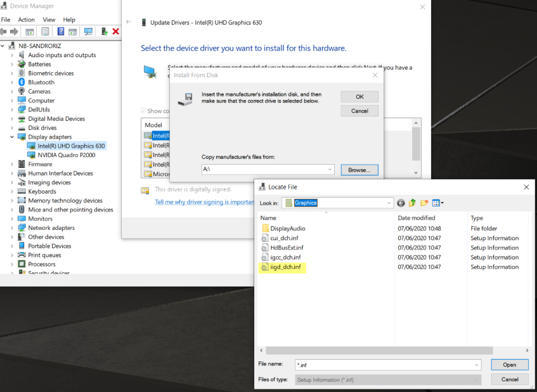Image resolution: width=537 pixels, height=392 pixels.
Task: Click OK in Install From Disk
Action: coord(359,97)
